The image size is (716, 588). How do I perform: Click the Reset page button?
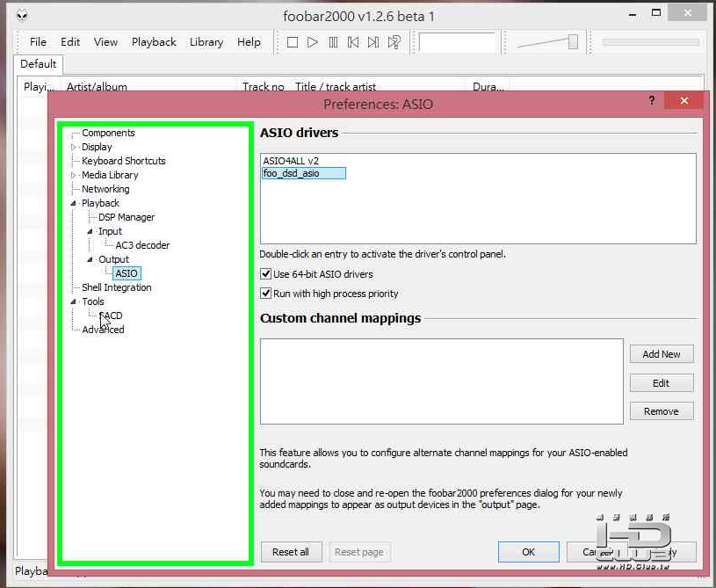tap(359, 552)
